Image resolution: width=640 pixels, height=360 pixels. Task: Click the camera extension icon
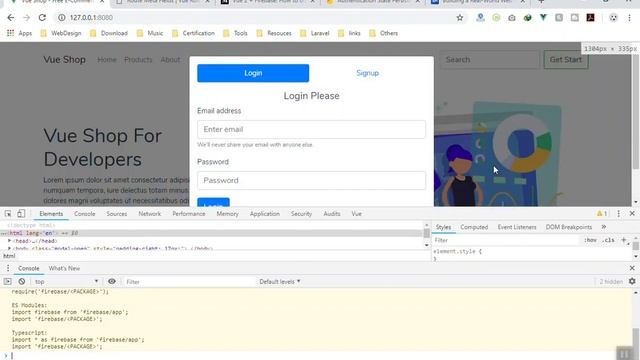(x=512, y=18)
